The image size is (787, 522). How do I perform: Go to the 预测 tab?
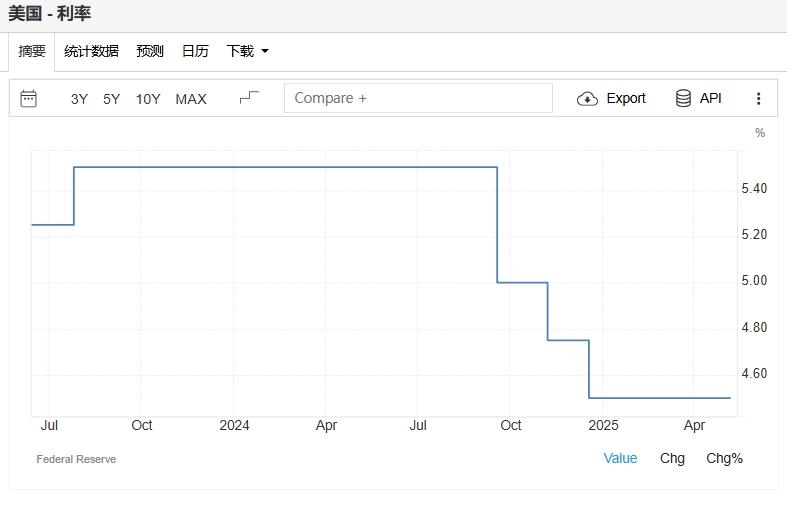click(x=150, y=51)
